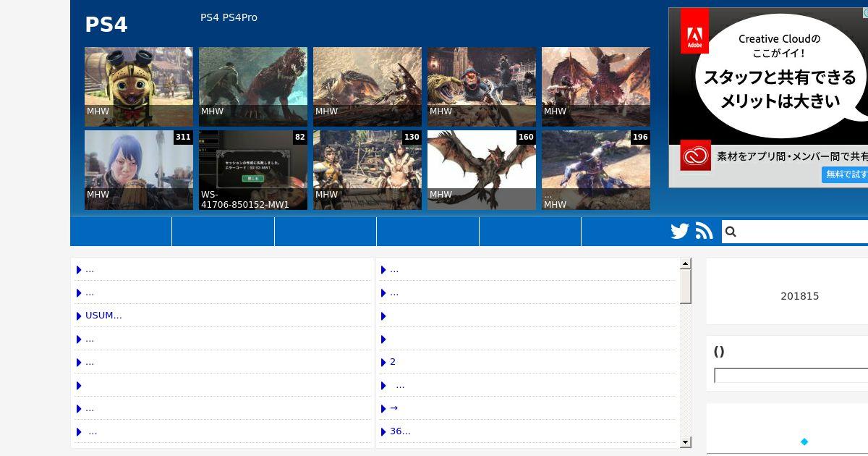The image size is (868, 456).
Task: Click the "201815" sidebar text
Action: 800,296
